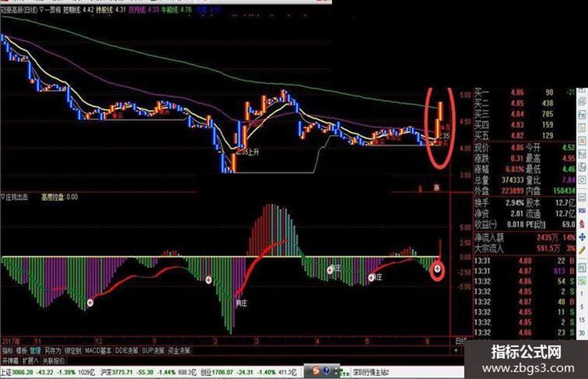Click the blue question-mark help icon
Screen dimensions: 588x379
coord(326,371)
